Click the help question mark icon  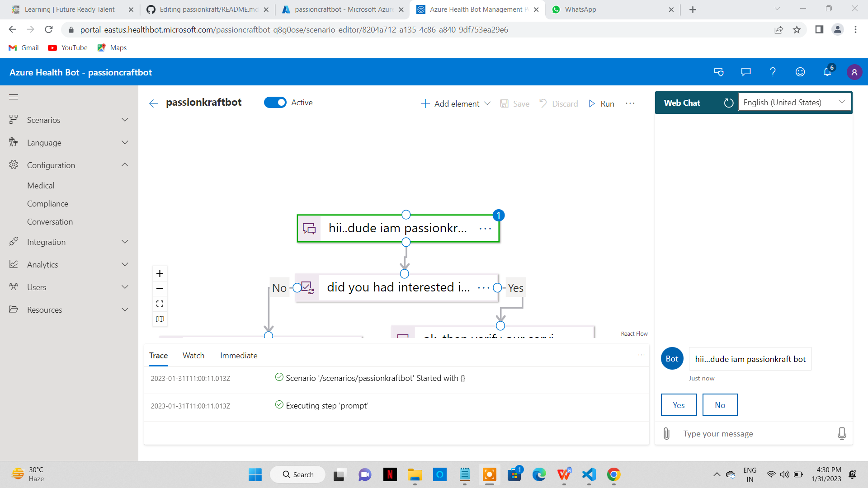click(773, 72)
